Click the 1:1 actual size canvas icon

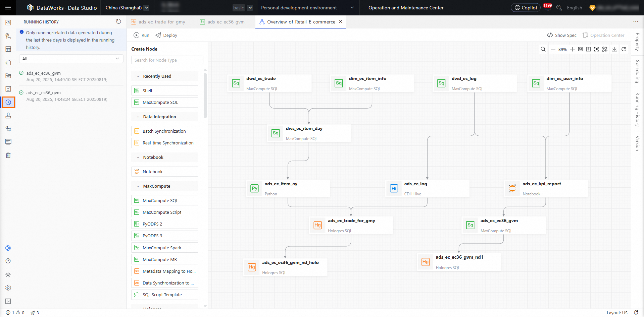(x=580, y=49)
